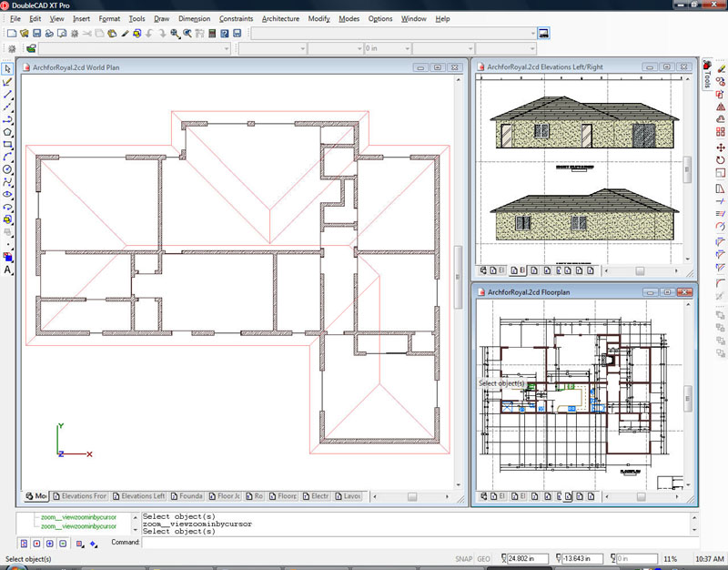Select the Ellipse tool in left toolbar
728x570 pixels.
7,195
